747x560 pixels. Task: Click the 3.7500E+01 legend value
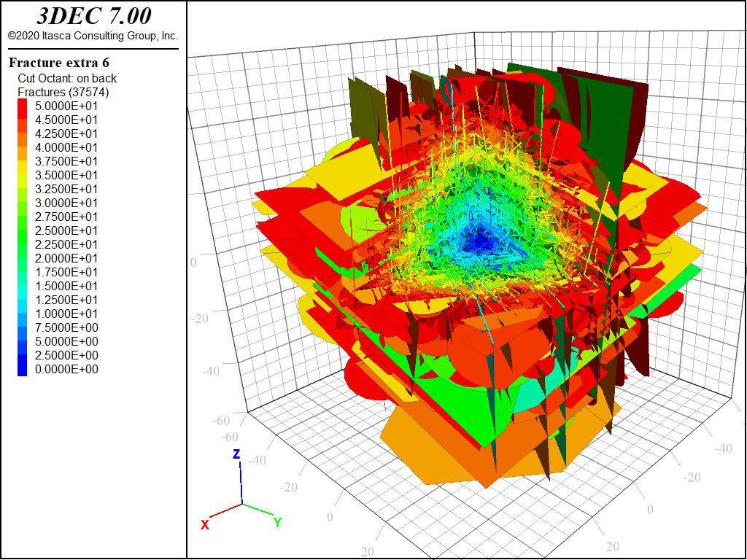[x=66, y=161]
